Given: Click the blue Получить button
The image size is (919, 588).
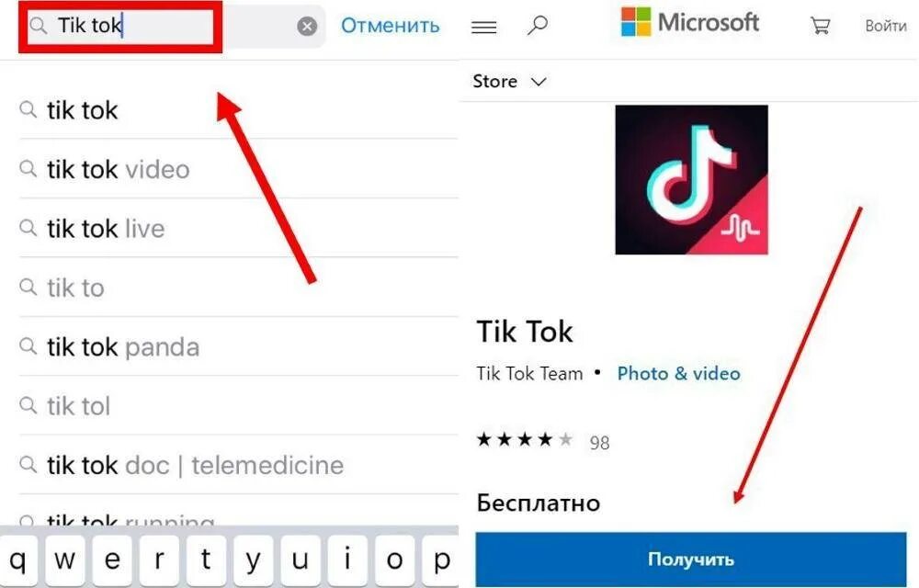Looking at the screenshot, I should pos(691,560).
